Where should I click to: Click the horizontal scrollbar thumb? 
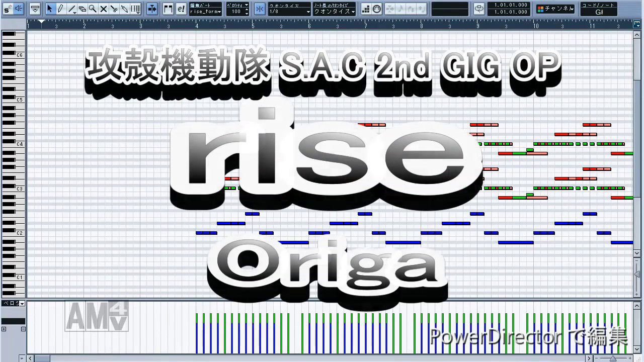(x=42, y=358)
